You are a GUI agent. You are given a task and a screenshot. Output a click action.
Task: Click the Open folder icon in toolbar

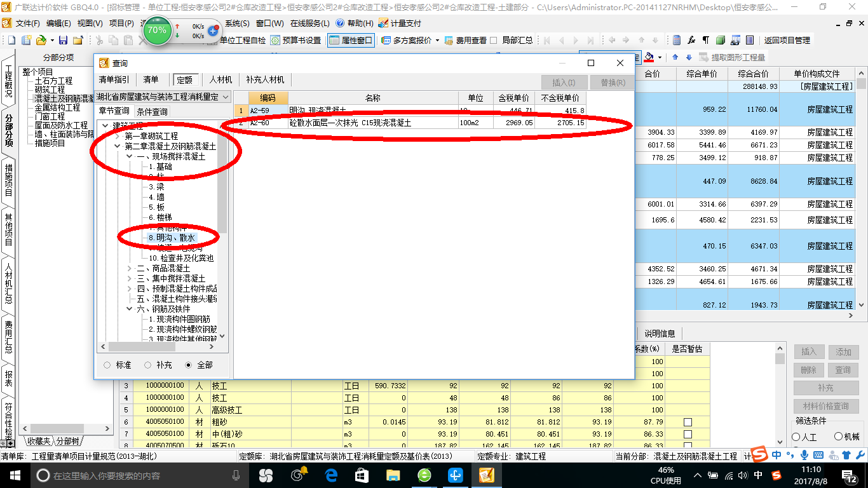click(x=40, y=40)
